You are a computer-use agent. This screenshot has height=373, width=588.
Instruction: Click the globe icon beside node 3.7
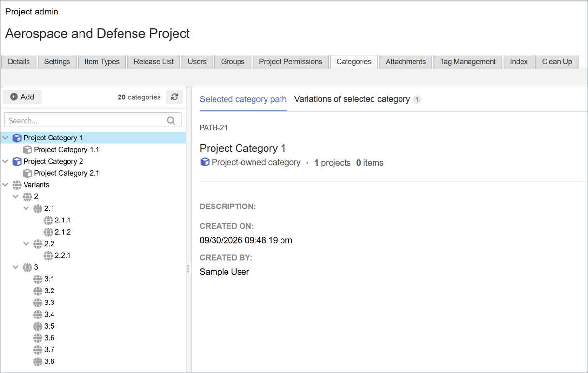tap(38, 350)
